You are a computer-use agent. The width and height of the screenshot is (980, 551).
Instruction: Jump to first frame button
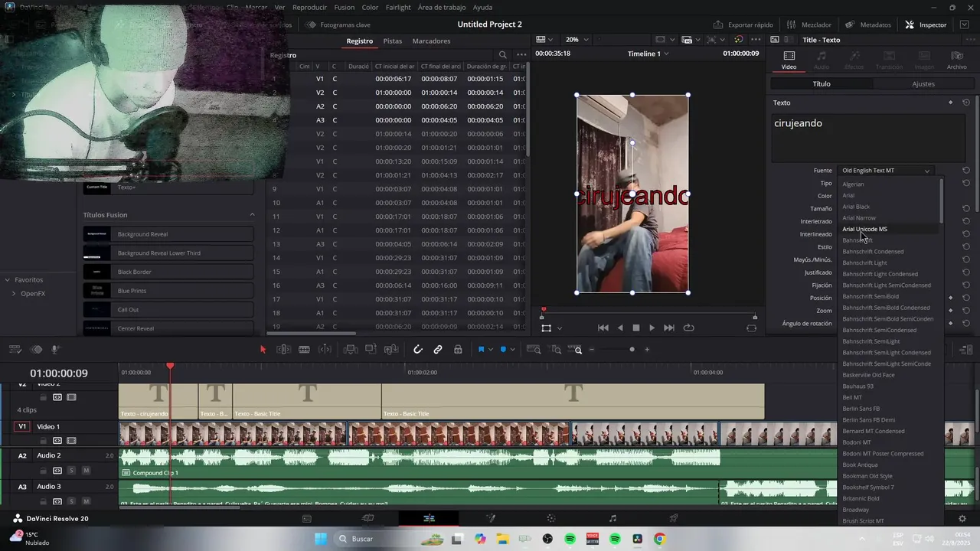click(603, 328)
